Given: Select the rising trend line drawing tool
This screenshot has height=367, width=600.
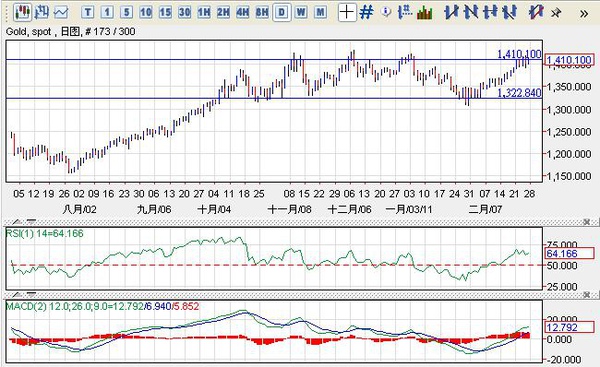Looking at the screenshot, I should pos(452,12).
